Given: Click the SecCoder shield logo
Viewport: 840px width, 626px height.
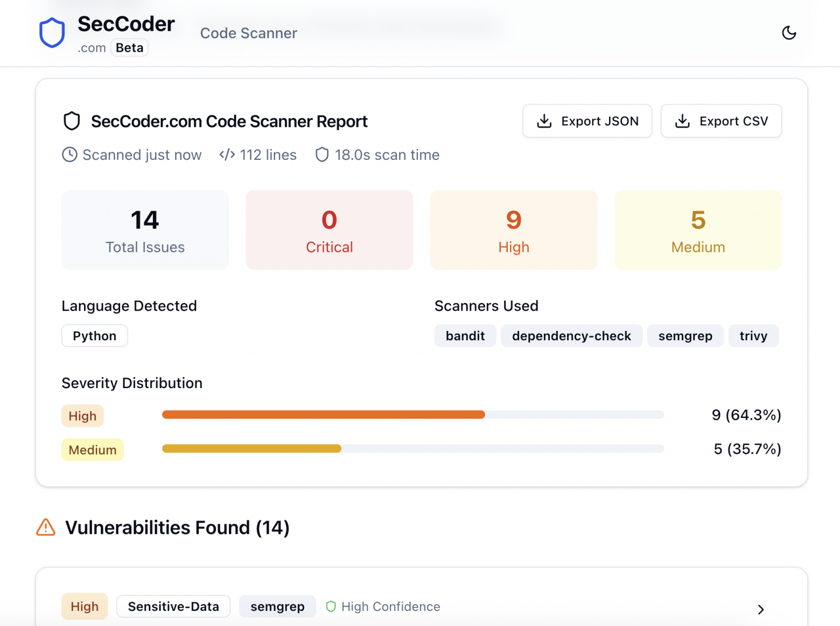Looking at the screenshot, I should click(52, 32).
